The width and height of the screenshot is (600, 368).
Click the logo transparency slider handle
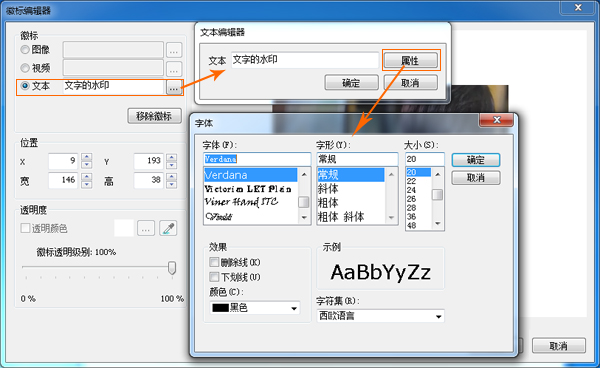point(172,267)
